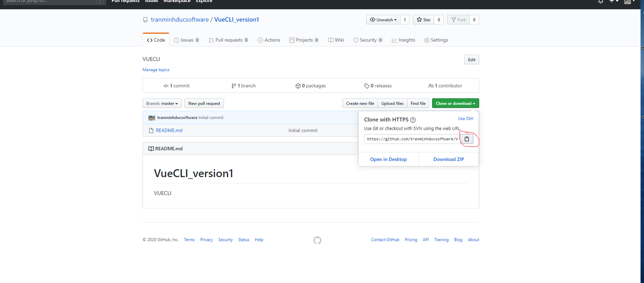Open the Insights tab
Screen dimensions: 644x283
click(404, 40)
